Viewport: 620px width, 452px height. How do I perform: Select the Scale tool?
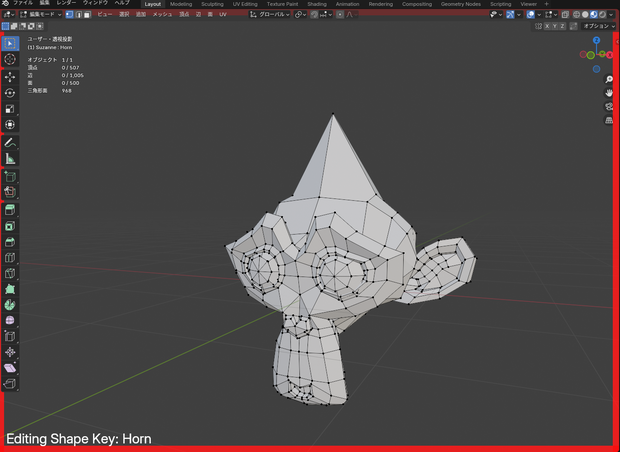[10, 108]
